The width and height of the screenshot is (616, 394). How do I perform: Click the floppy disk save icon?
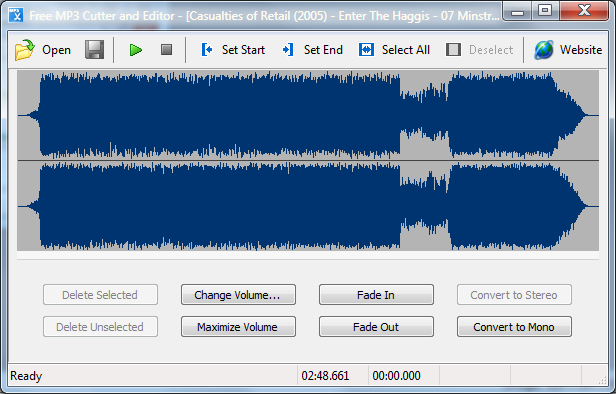click(94, 49)
